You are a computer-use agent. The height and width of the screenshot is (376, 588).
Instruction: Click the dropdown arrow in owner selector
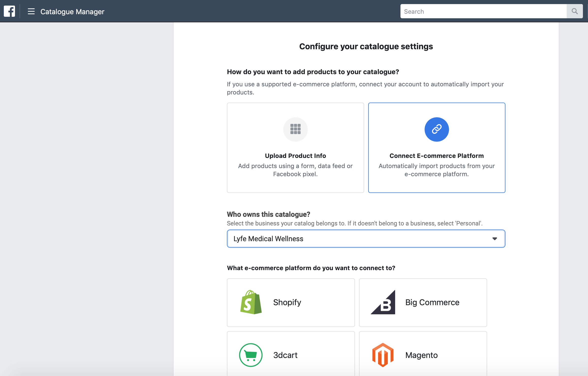[494, 239]
